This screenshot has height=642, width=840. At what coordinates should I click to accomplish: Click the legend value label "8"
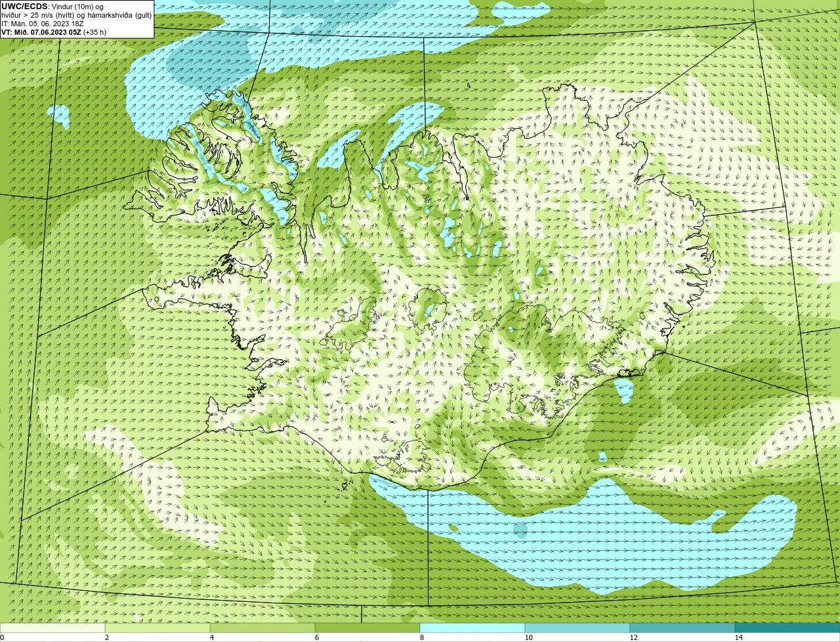point(421,637)
